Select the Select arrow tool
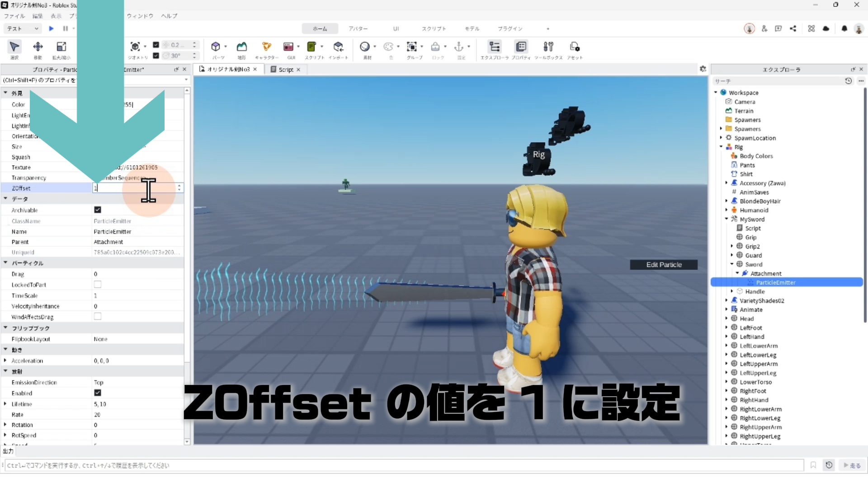 point(14,47)
